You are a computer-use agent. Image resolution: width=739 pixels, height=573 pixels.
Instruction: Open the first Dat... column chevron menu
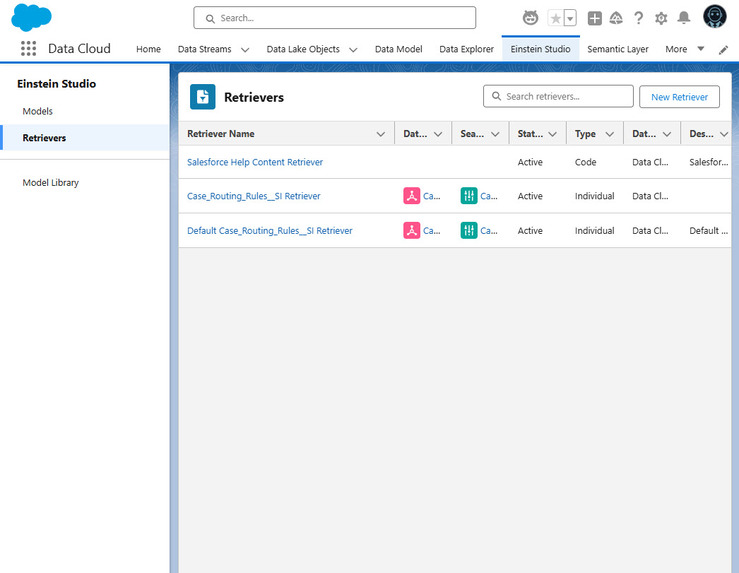tap(438, 134)
